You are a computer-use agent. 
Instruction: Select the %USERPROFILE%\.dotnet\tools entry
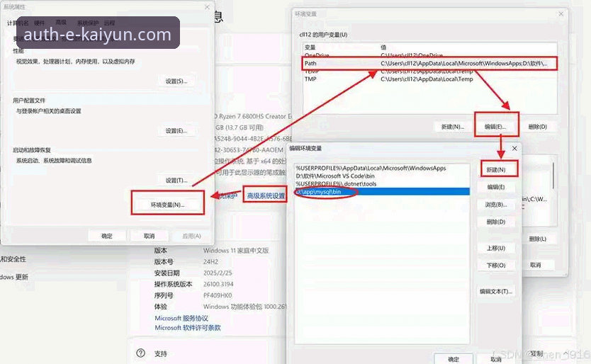click(382, 184)
